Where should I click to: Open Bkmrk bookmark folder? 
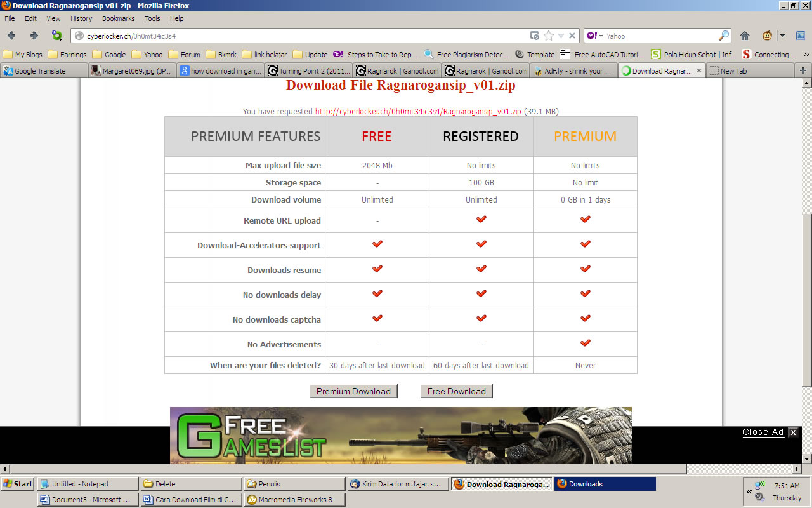click(x=221, y=55)
